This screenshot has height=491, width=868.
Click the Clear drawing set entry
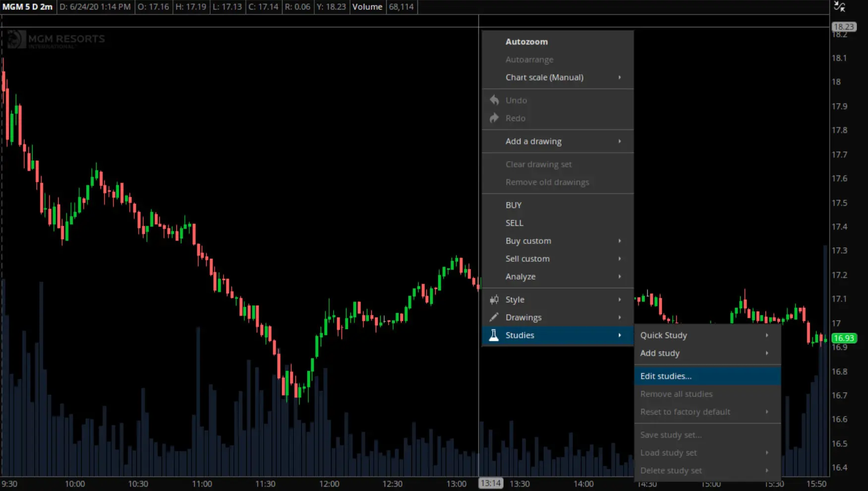click(557, 164)
